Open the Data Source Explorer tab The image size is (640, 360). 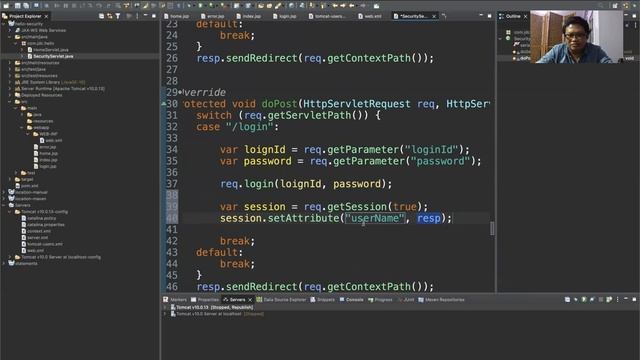tap(281, 300)
